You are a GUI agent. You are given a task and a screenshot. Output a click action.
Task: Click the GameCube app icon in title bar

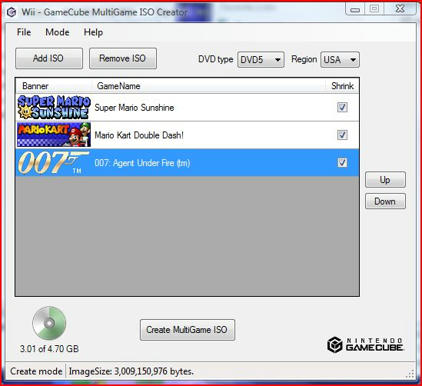pos(11,12)
